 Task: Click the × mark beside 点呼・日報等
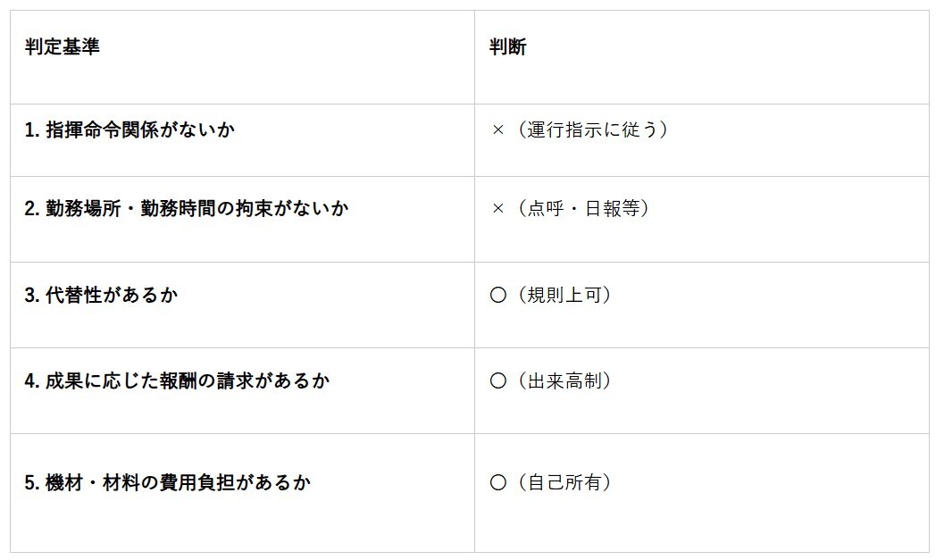click(498, 209)
